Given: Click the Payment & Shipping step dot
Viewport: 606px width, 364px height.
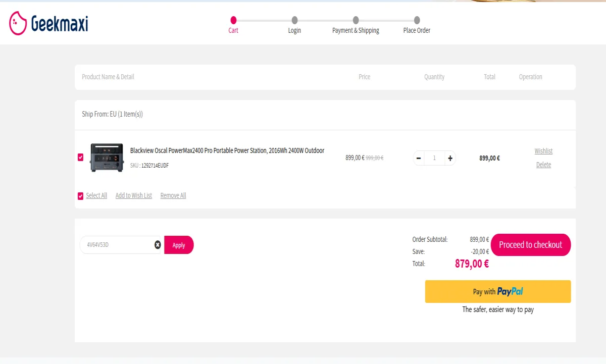Looking at the screenshot, I should click(x=356, y=21).
